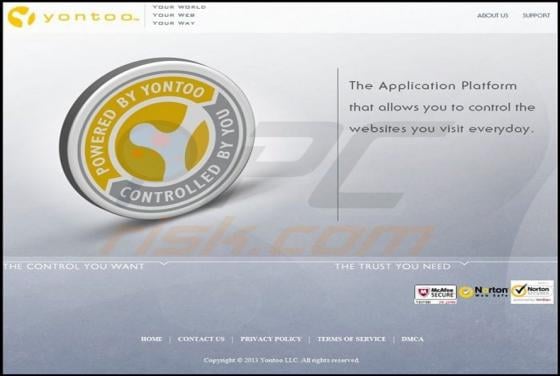Screen dimensions: 560x376
Task: Click the Powered by Yontoo badge
Action: coord(158,139)
